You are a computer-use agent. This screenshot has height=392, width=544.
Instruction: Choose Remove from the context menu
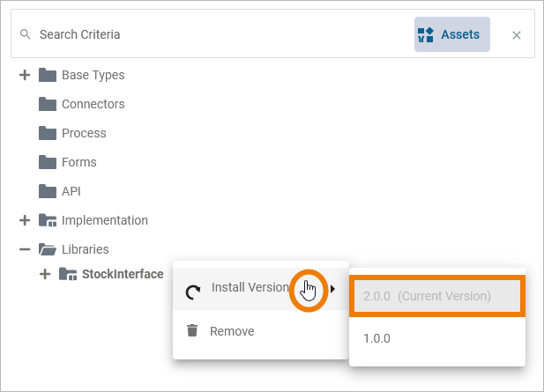[231, 331]
